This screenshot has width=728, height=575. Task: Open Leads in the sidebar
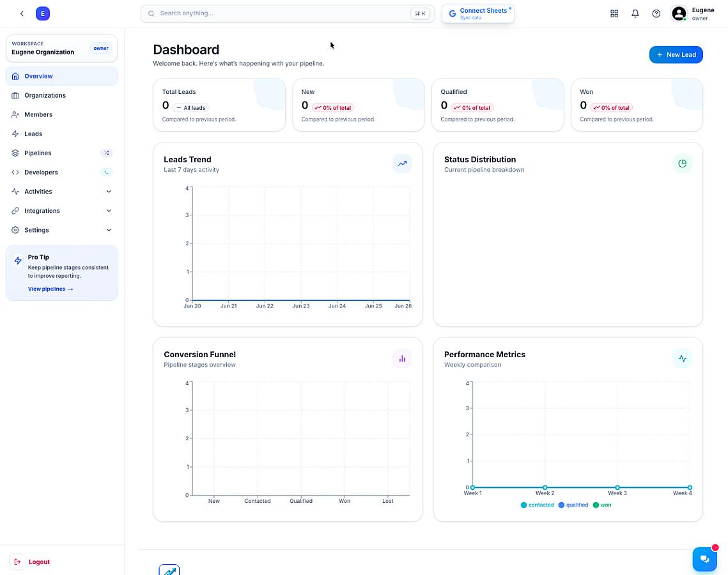62,134
